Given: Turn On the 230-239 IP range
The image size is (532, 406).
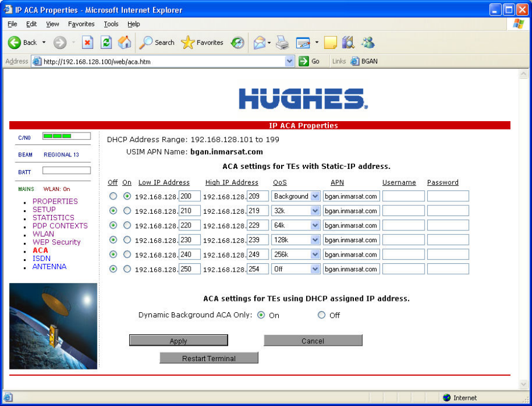Looking at the screenshot, I should 127,240.
